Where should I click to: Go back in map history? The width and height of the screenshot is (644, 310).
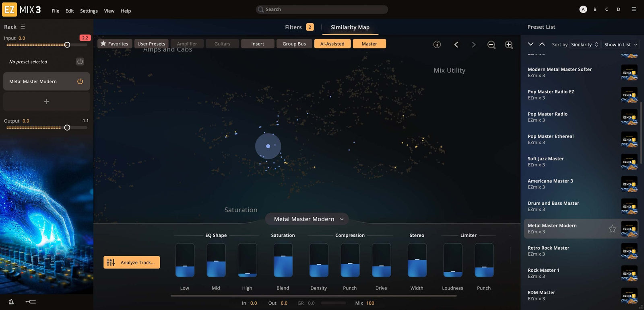click(x=456, y=45)
